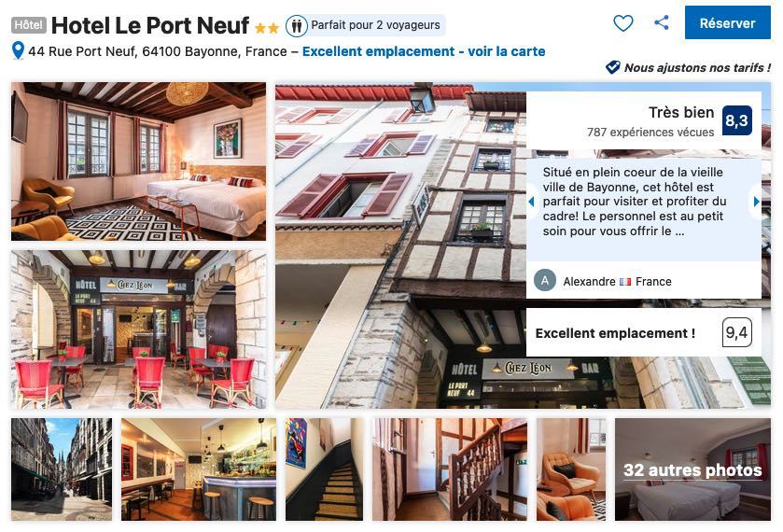Open the wooden staircase railing thumbnail
This screenshot has height=532, width=783.
(450, 469)
